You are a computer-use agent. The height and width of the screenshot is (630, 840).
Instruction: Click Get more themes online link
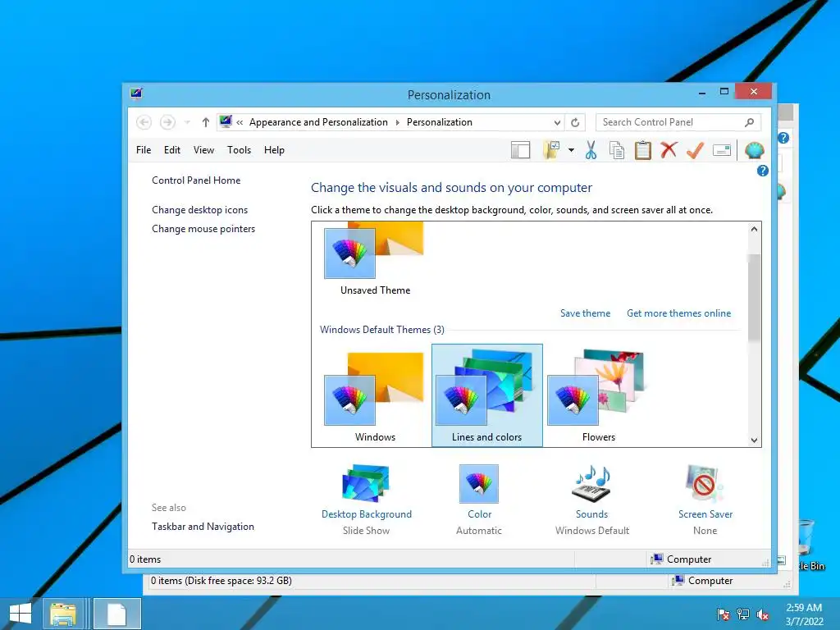click(678, 313)
